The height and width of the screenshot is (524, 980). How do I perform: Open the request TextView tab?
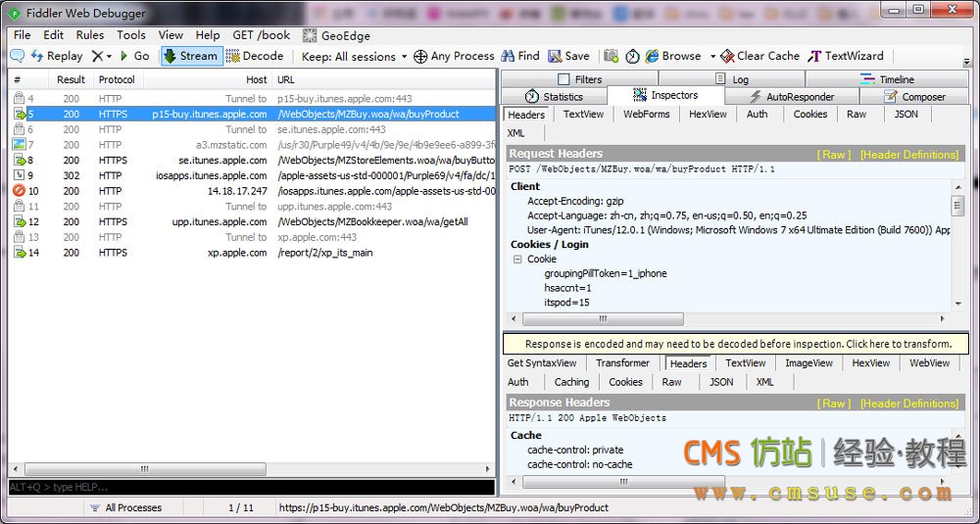(583, 114)
